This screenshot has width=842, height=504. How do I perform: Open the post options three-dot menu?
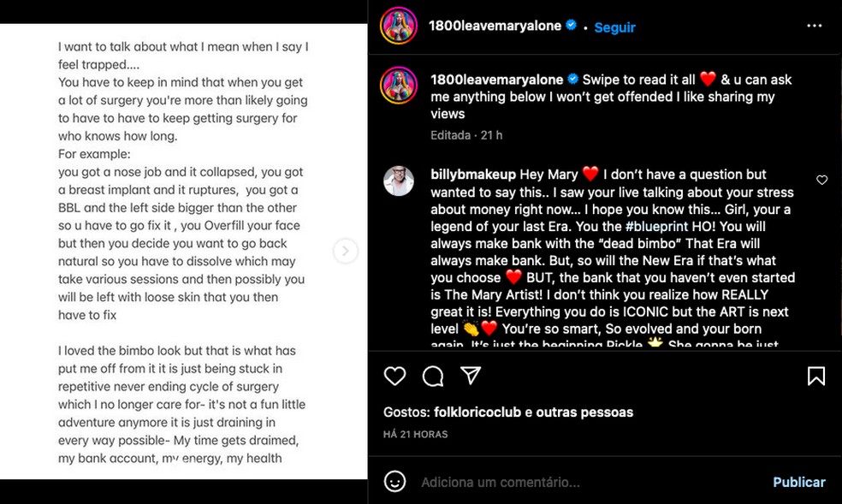coord(814,26)
